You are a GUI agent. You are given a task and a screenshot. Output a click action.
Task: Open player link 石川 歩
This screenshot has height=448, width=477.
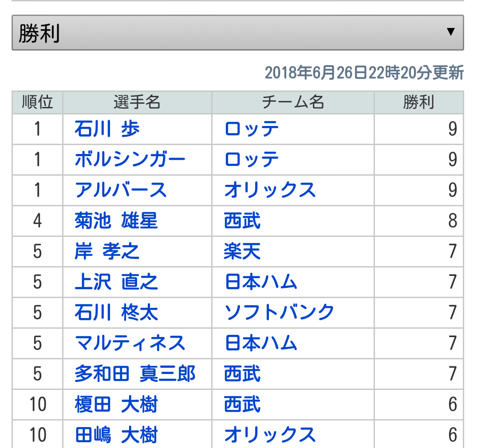(x=107, y=129)
